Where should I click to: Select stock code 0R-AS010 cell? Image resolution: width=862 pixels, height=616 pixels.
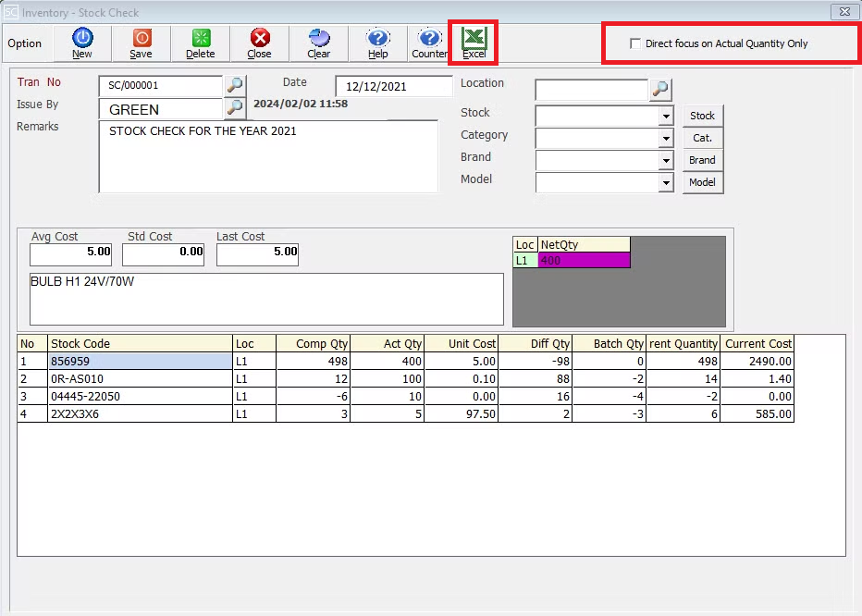tap(141, 379)
